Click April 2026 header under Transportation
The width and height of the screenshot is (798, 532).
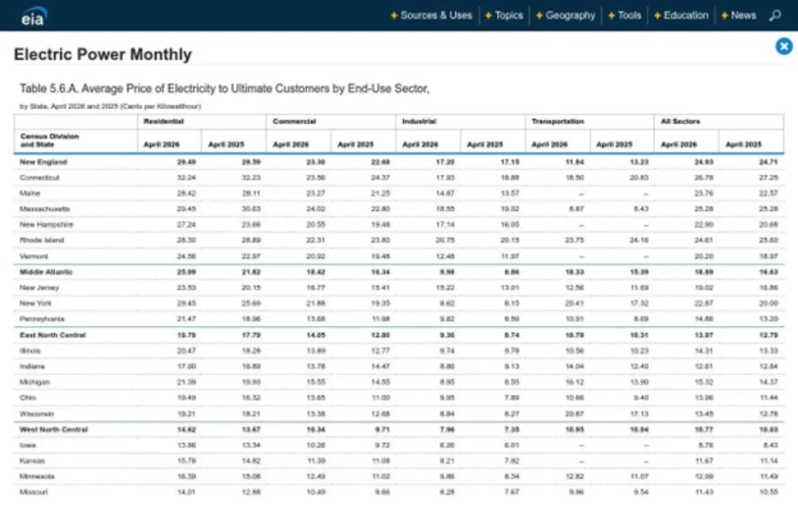[x=549, y=144]
